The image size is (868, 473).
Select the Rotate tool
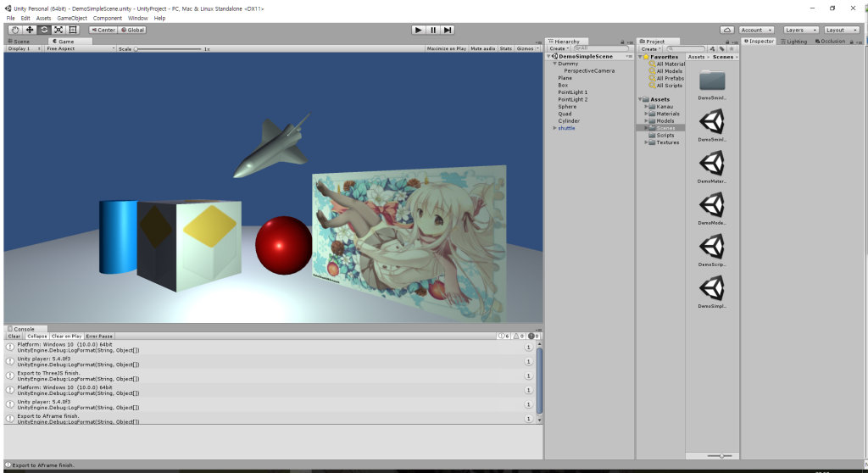44,30
